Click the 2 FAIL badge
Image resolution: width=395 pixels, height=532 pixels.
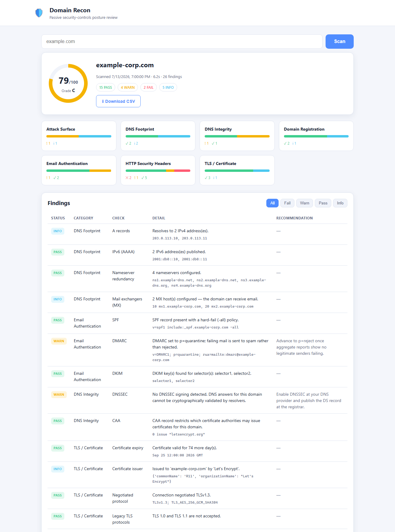click(x=148, y=88)
